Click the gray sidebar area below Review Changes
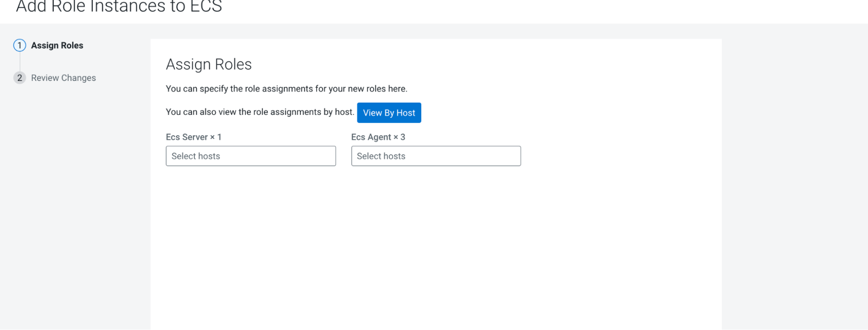 pos(74,196)
